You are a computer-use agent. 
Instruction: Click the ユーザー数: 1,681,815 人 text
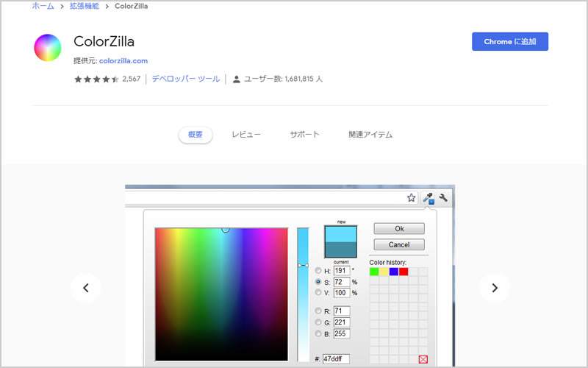[x=283, y=79]
